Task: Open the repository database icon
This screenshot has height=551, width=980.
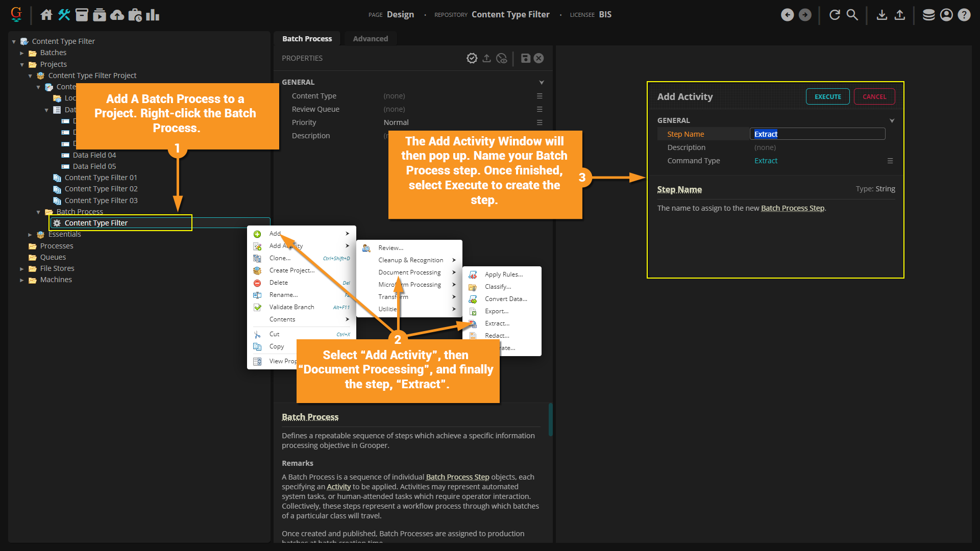Action: [929, 15]
